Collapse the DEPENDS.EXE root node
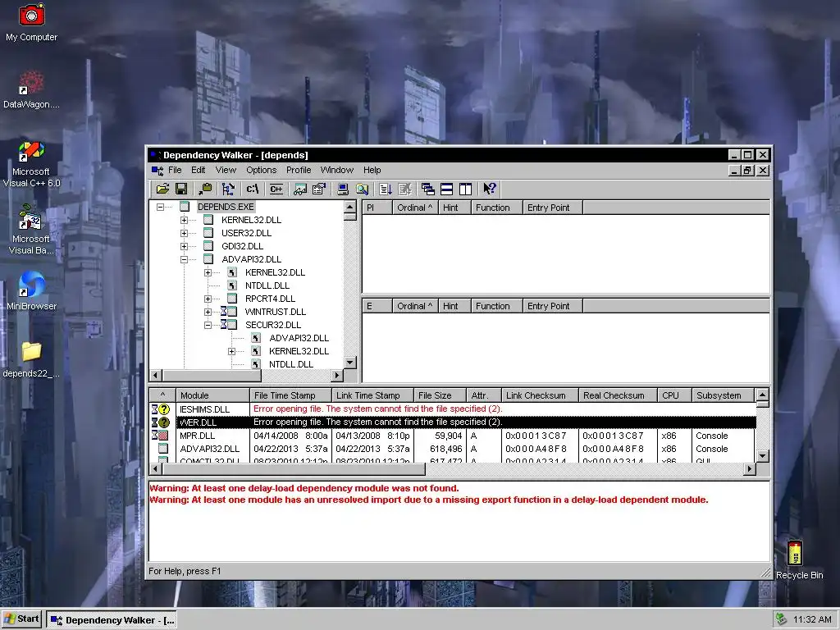 [x=160, y=207]
